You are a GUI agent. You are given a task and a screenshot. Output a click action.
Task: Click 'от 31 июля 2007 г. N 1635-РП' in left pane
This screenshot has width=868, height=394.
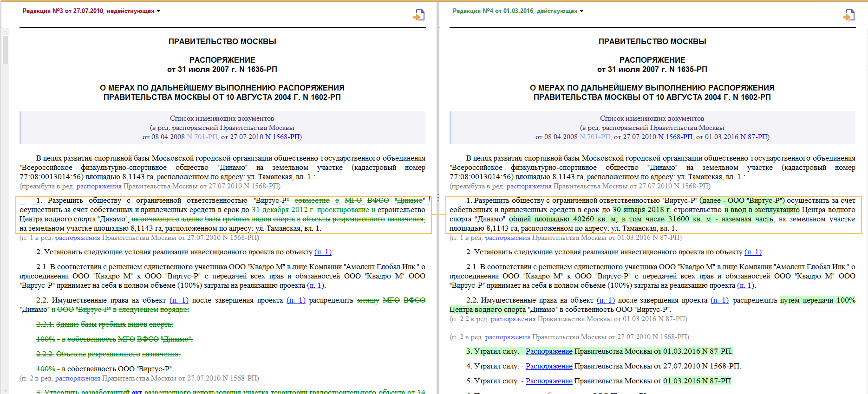(222, 69)
